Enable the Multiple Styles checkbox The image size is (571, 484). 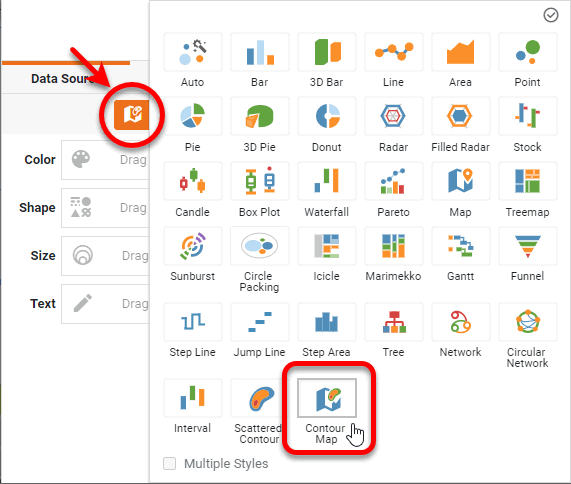169,464
